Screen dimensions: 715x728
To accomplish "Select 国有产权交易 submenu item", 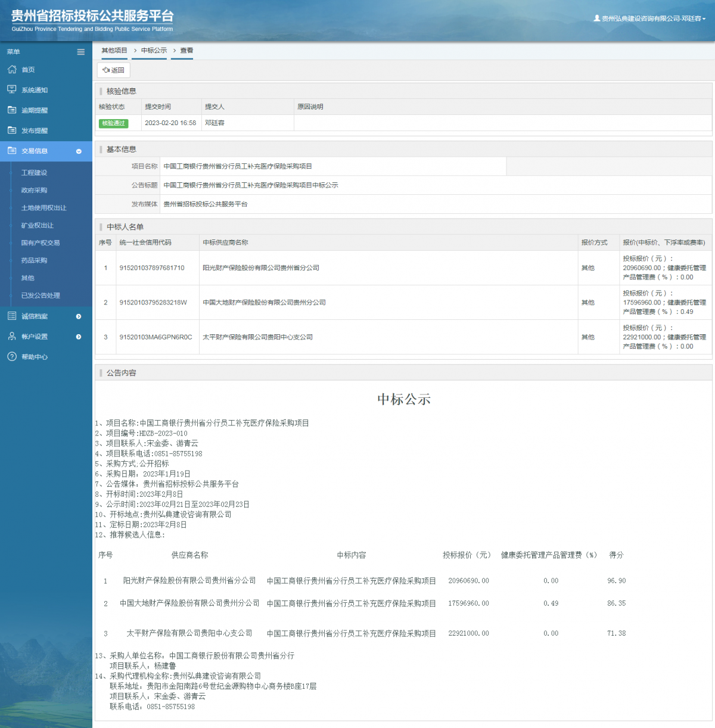I will coord(41,242).
